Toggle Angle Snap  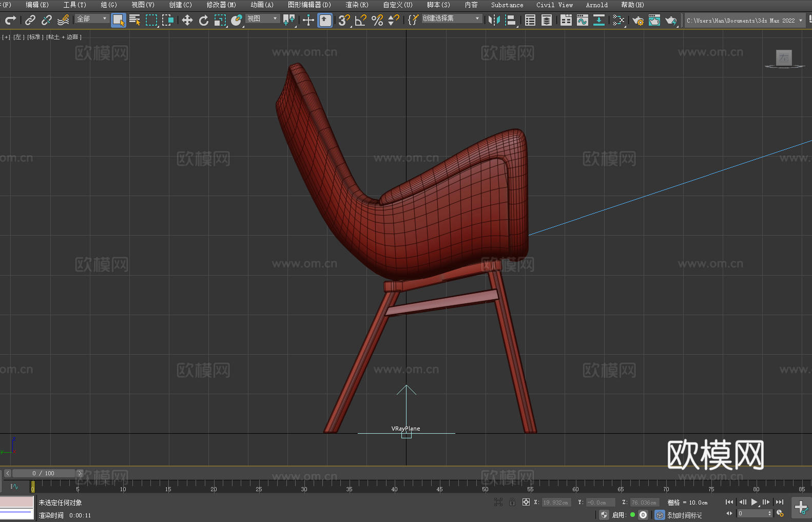[361, 20]
